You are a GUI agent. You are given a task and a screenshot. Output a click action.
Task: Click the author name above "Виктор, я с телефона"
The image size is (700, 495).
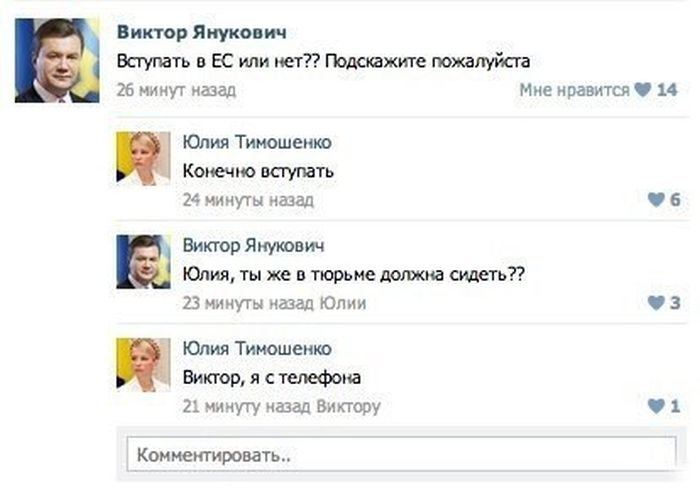257,349
